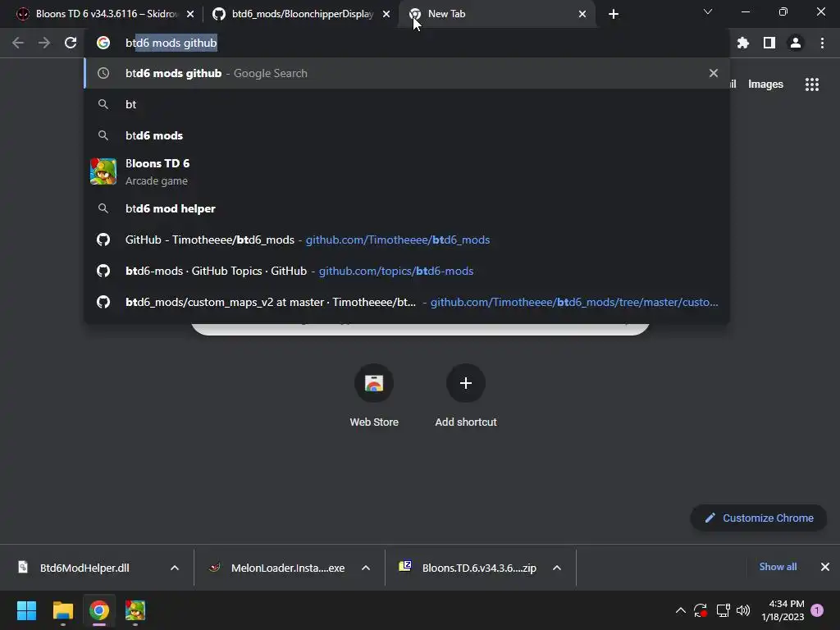Choose the 'btd6 mod helper' suggestion
Image resolution: width=840 pixels, height=630 pixels.
(x=407, y=208)
